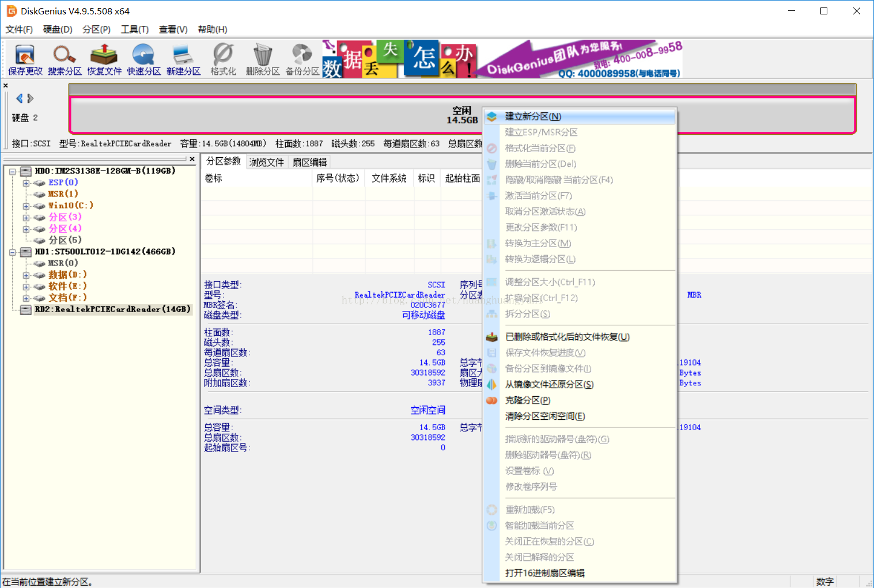Open the 工具(T) menu
Viewport: 874px width, 588px height.
click(x=134, y=29)
